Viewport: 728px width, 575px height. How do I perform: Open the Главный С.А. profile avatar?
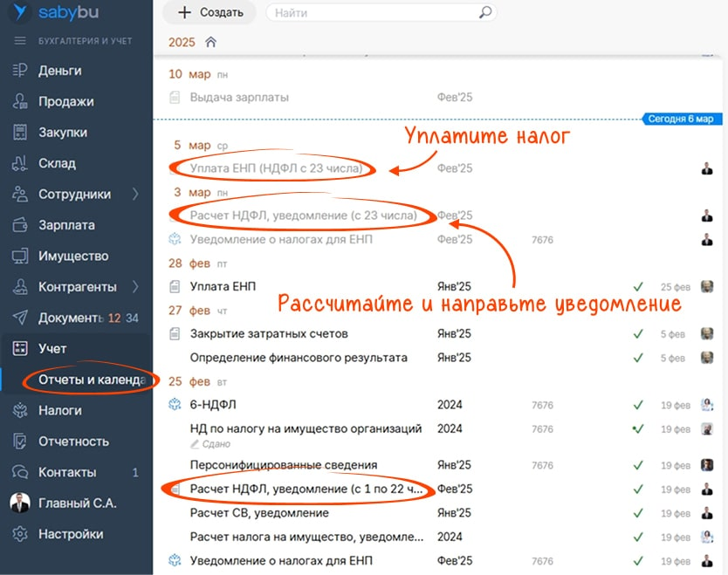19,503
